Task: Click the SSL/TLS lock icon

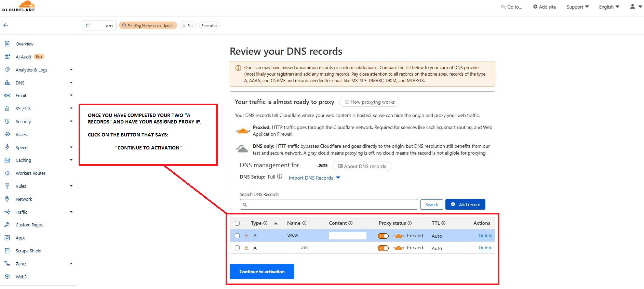Action: [x=7, y=108]
